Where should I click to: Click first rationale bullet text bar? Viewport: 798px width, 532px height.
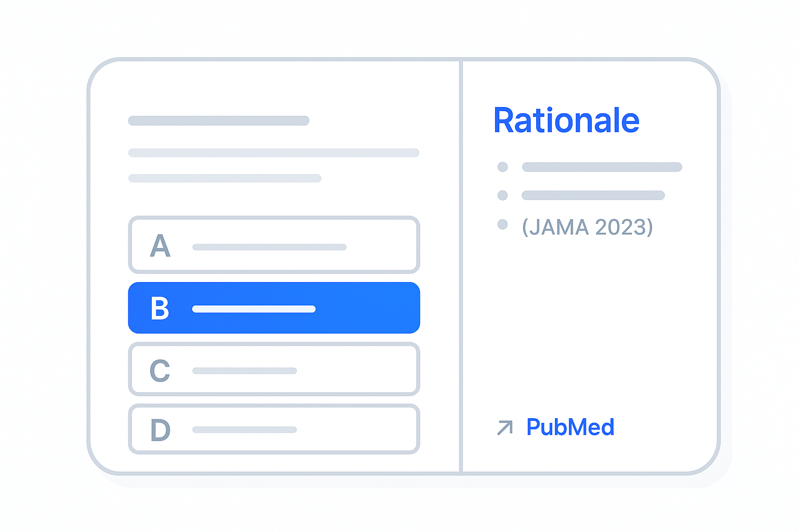click(x=602, y=167)
